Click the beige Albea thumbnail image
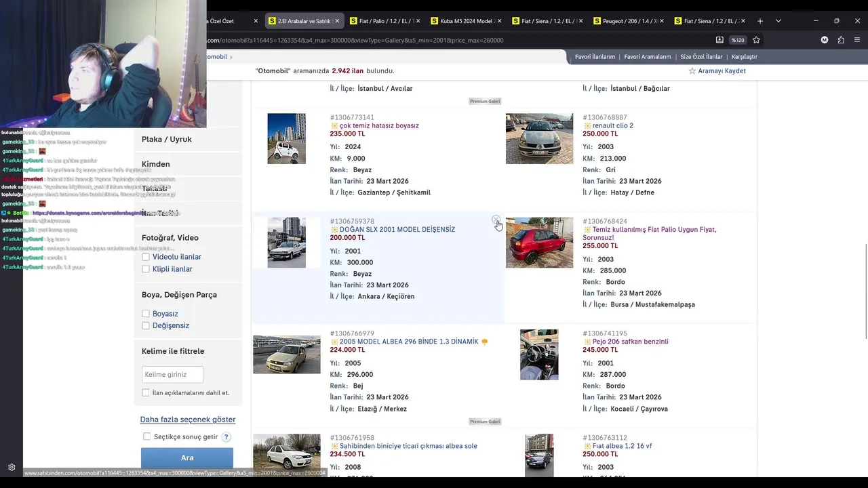The height and width of the screenshot is (488, 868). click(286, 354)
